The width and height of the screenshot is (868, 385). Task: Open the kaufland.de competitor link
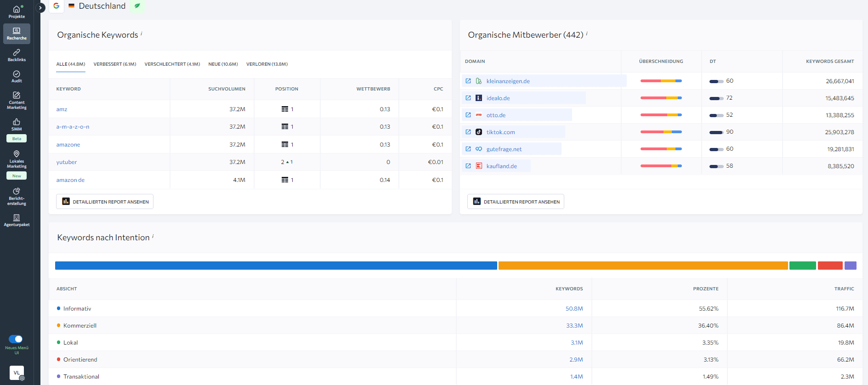point(502,166)
